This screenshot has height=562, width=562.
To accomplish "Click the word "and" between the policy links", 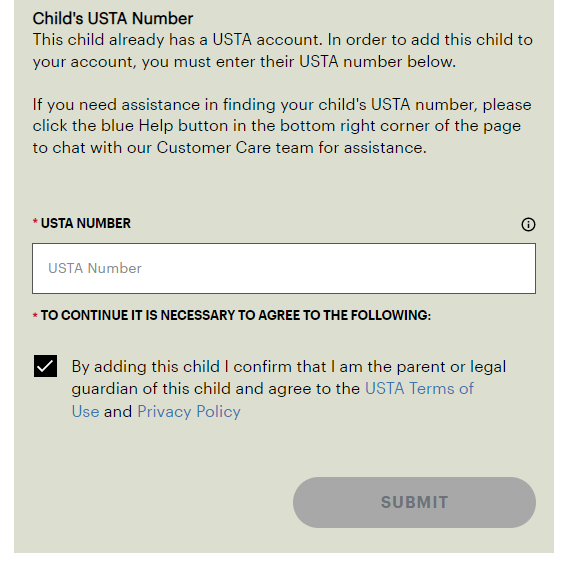I will click(118, 411).
